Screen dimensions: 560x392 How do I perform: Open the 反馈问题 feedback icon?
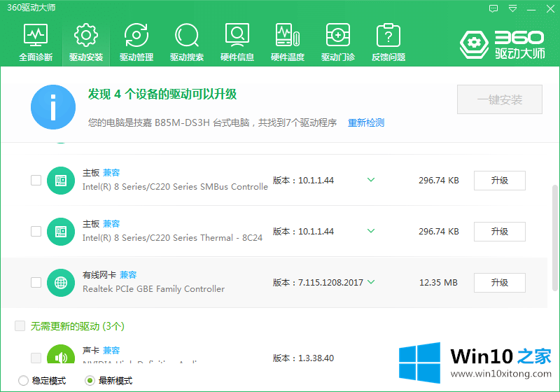click(x=388, y=35)
